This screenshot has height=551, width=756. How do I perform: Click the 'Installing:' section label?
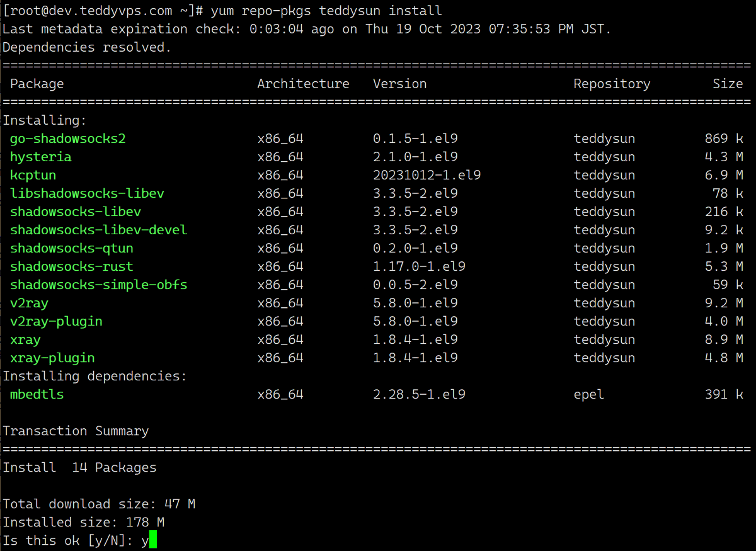(45, 120)
